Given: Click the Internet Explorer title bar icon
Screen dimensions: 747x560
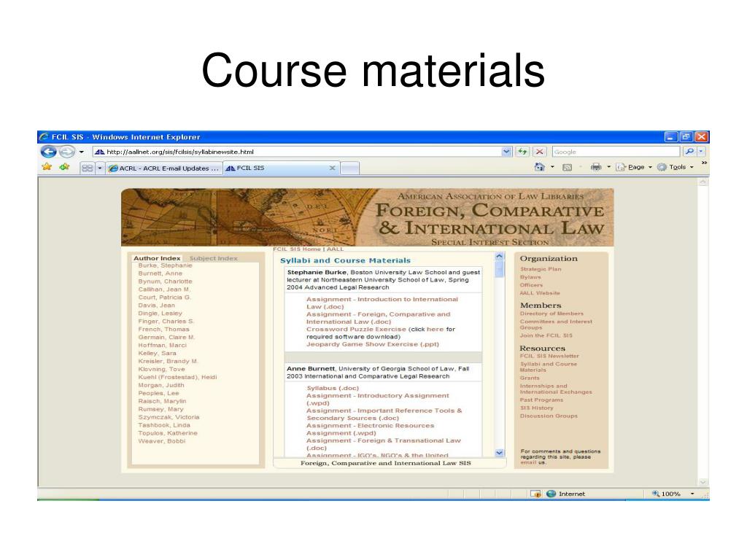Looking at the screenshot, I should [44, 136].
